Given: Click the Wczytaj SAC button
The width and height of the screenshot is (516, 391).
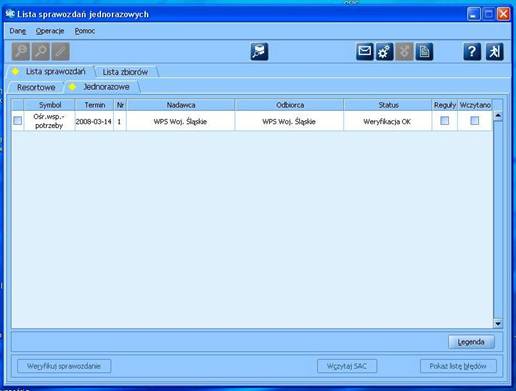Looking at the screenshot, I should 347,366.
